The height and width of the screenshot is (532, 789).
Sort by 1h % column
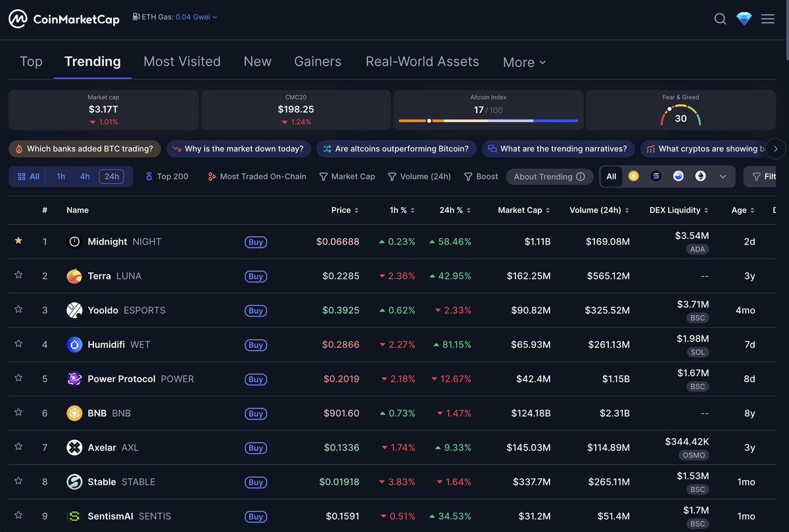click(402, 210)
